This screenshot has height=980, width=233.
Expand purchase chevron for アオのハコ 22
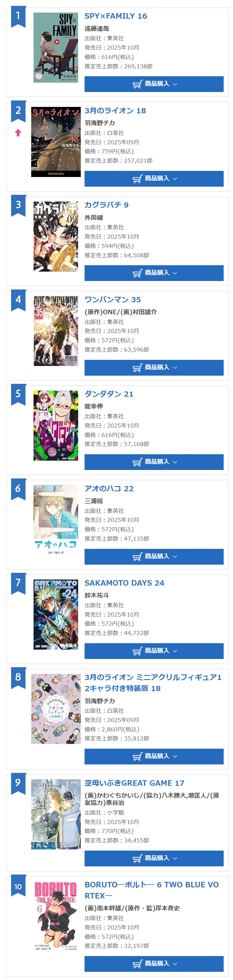pos(175,556)
